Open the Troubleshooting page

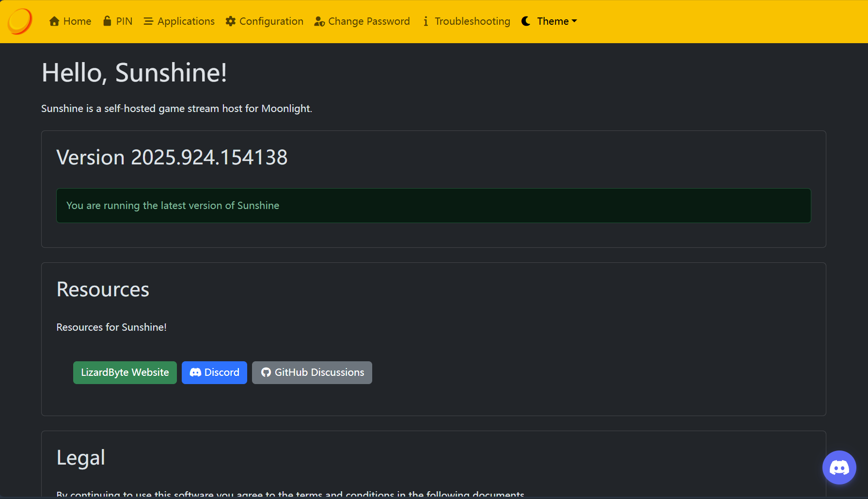[472, 21]
